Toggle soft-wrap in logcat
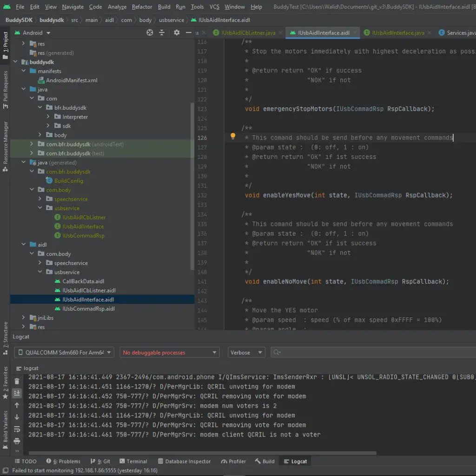Screen dimensions: 476x476 [x=17, y=429]
